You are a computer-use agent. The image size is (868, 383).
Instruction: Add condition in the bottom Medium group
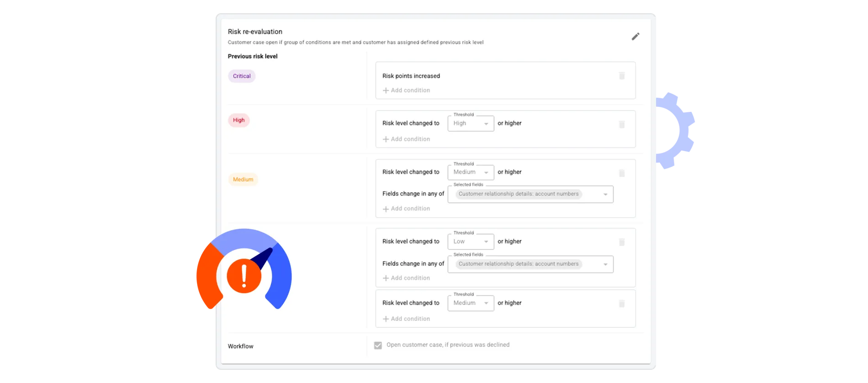(406, 318)
